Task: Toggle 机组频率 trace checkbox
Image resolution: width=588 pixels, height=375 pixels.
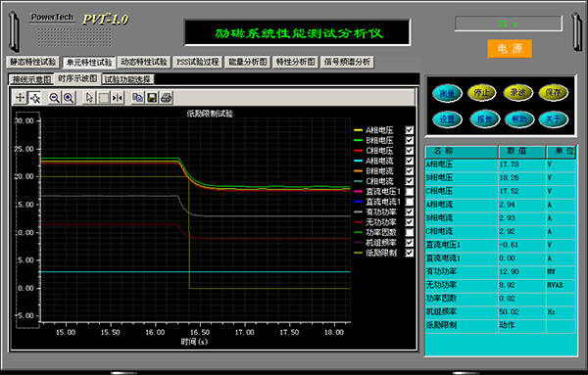Action: [409, 243]
